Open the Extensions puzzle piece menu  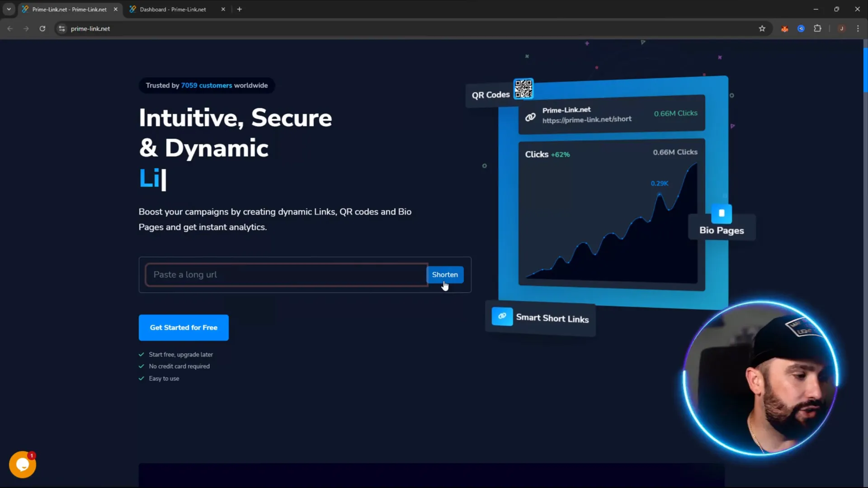817,28
